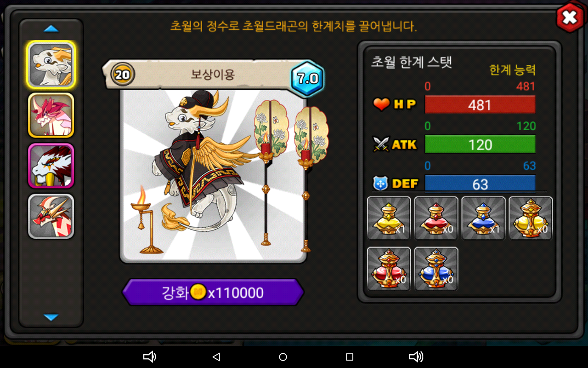Select the red spiky dragon thumbnail
Viewport: 588px width, 368px height.
pyautogui.click(x=51, y=216)
